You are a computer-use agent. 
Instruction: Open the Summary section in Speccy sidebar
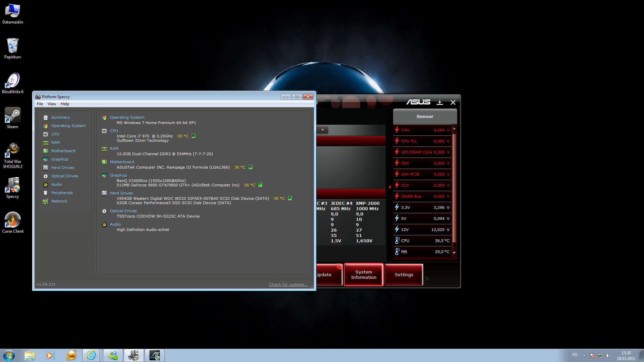click(x=60, y=117)
